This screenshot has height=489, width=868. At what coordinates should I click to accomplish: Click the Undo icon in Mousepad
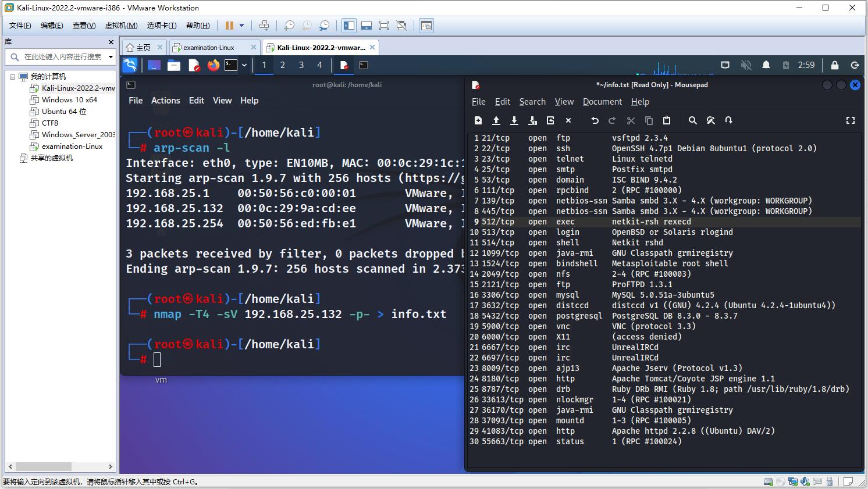tap(595, 120)
